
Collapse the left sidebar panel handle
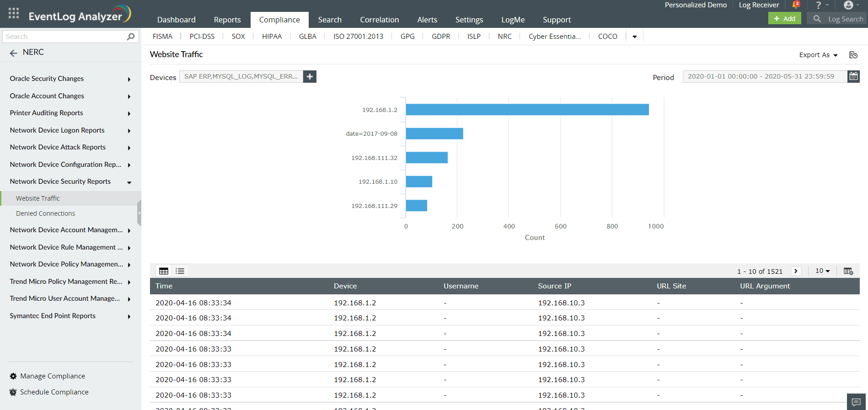click(139, 213)
